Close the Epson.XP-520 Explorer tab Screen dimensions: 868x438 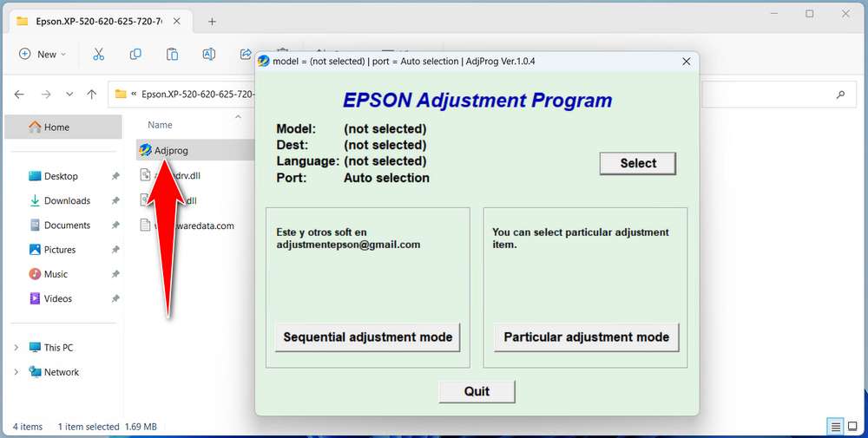176,21
